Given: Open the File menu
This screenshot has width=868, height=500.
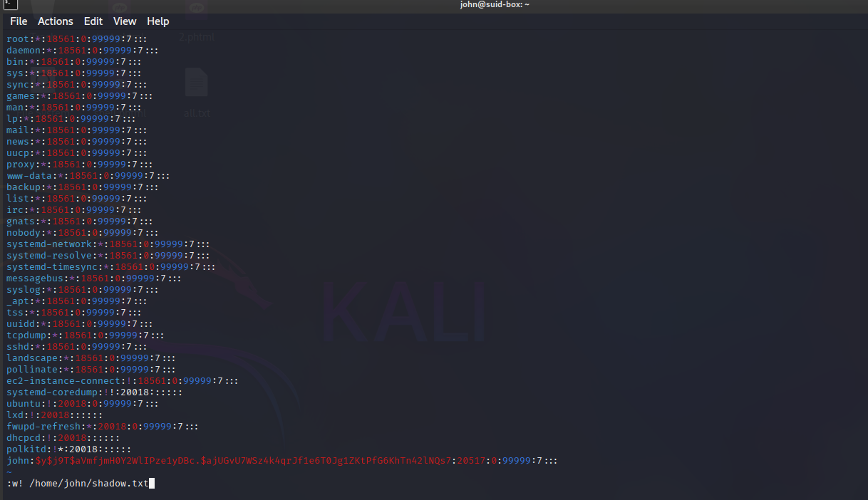Looking at the screenshot, I should coord(19,21).
